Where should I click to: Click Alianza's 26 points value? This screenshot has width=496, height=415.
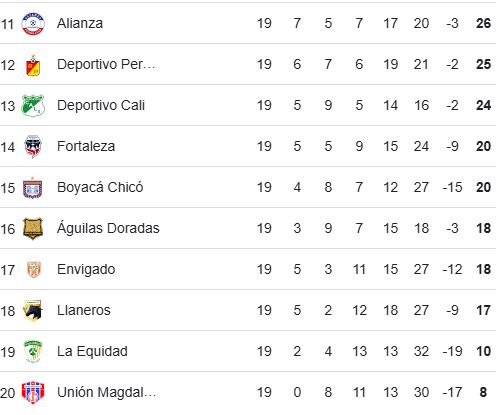pos(483,23)
